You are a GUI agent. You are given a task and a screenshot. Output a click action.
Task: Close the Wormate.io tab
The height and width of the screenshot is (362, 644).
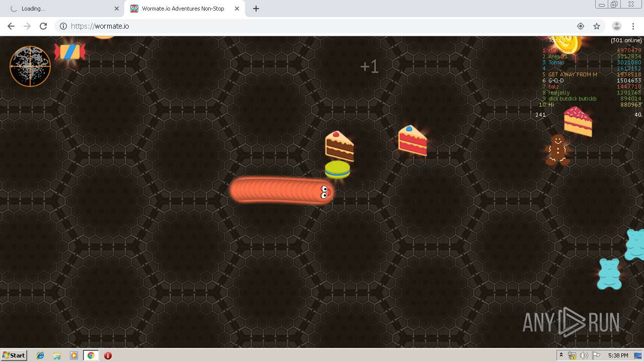click(236, 9)
